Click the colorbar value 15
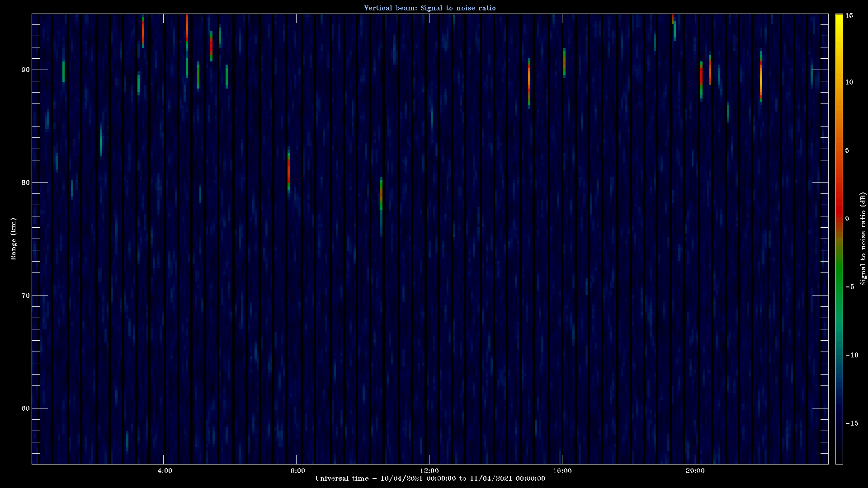 coord(849,15)
